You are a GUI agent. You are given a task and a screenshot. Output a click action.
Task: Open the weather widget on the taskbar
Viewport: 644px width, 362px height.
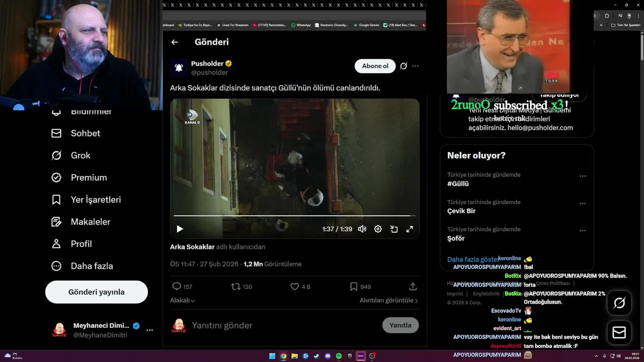pos(13,356)
